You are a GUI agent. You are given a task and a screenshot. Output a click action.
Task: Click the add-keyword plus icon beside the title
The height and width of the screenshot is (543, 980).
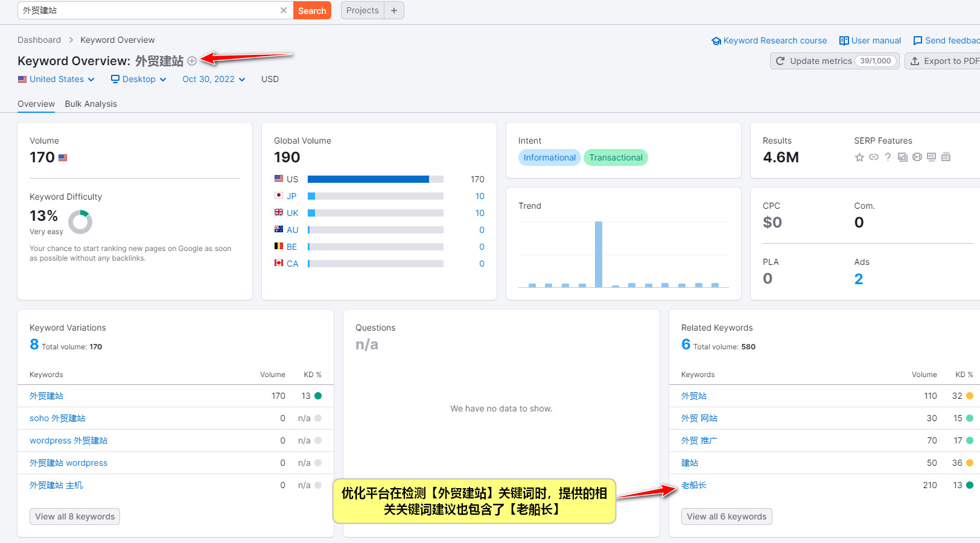click(x=192, y=61)
